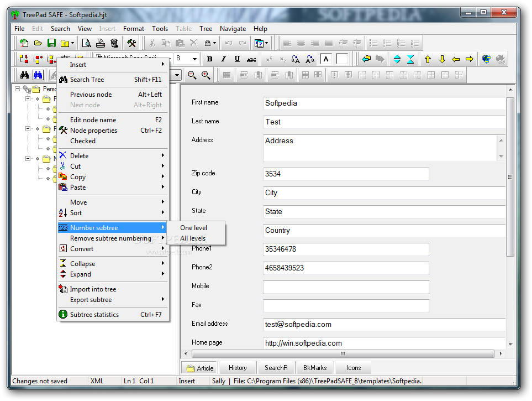532x401 pixels.
Task: Click the font color A swatch
Action: (326, 59)
